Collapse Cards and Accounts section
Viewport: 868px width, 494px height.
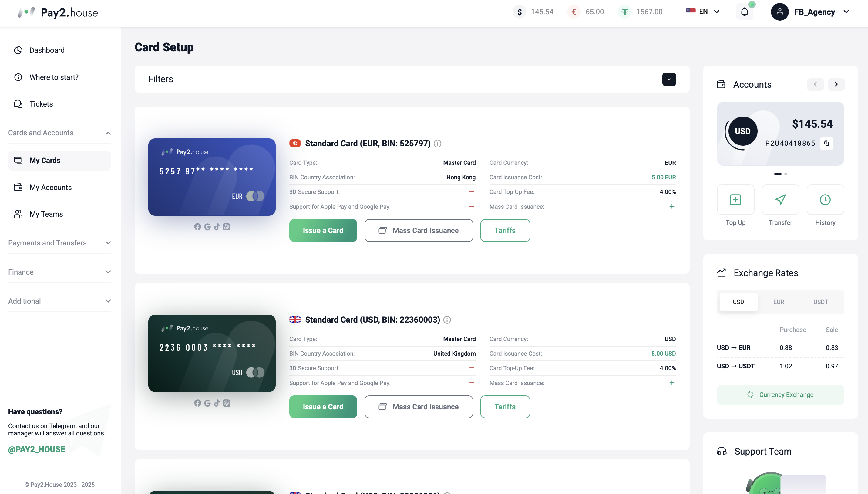[59, 133]
